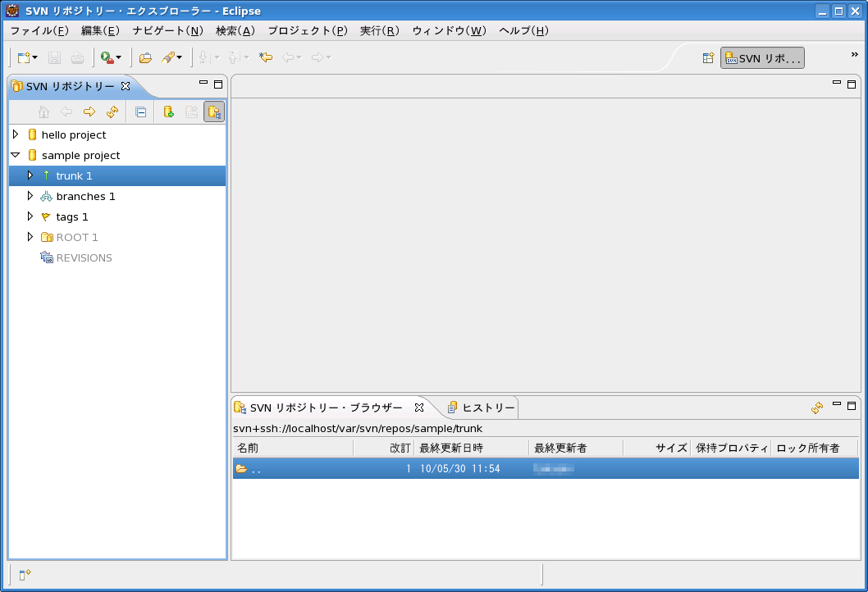Collapse the sample project repository node
The height and width of the screenshot is (592, 868).
pyautogui.click(x=16, y=155)
